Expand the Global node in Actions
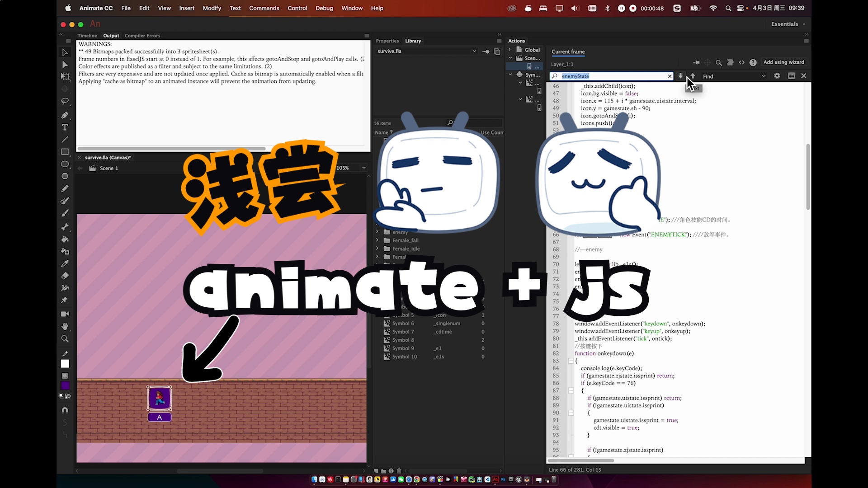Viewport: 868px width, 488px height. click(509, 50)
